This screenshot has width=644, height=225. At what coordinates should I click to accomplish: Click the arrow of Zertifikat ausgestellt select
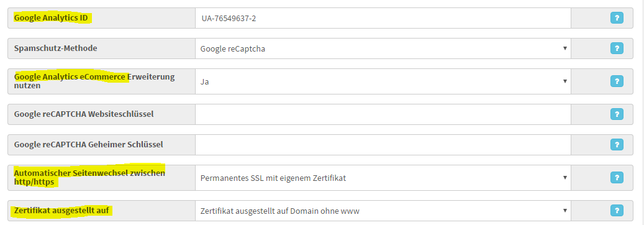click(565, 211)
